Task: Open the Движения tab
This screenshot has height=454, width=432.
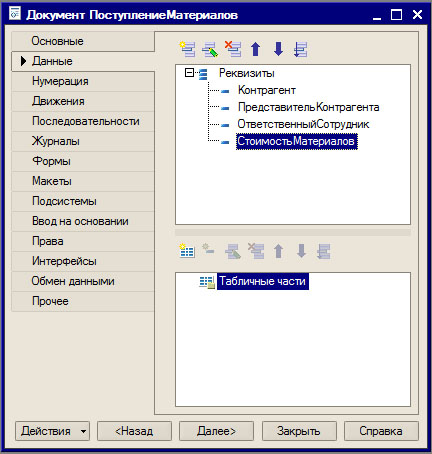Action: pos(83,101)
